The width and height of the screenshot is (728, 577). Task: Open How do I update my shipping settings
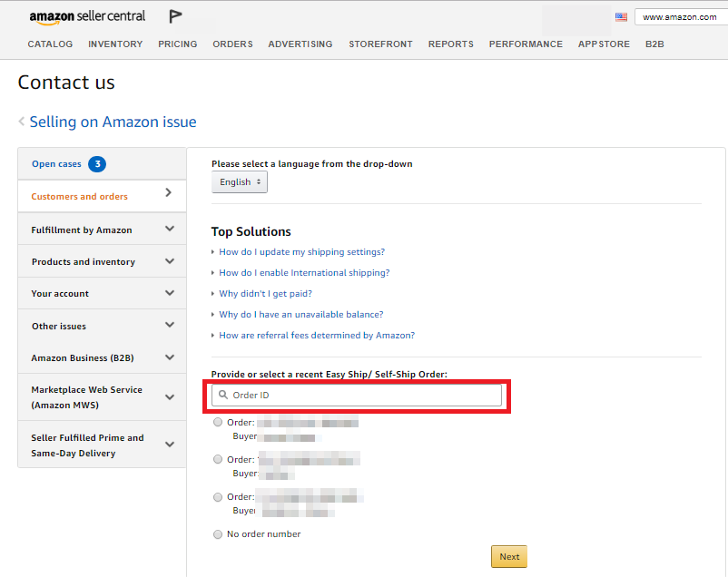(x=301, y=251)
